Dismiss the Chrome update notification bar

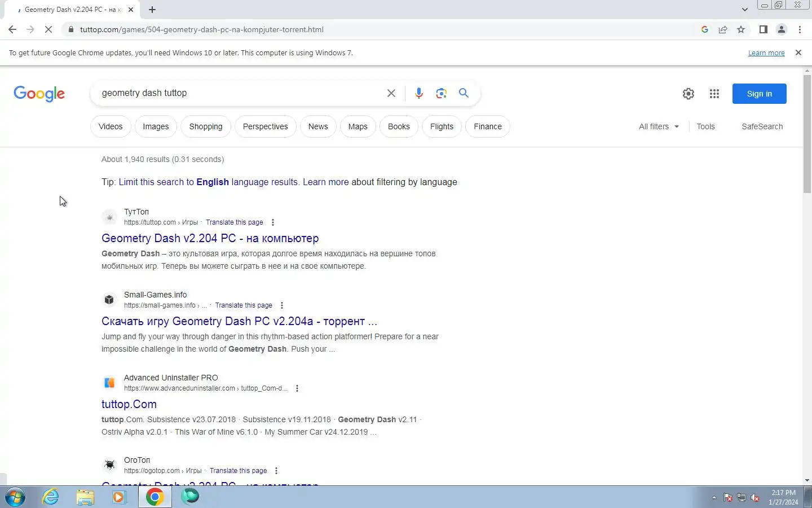[798, 52]
